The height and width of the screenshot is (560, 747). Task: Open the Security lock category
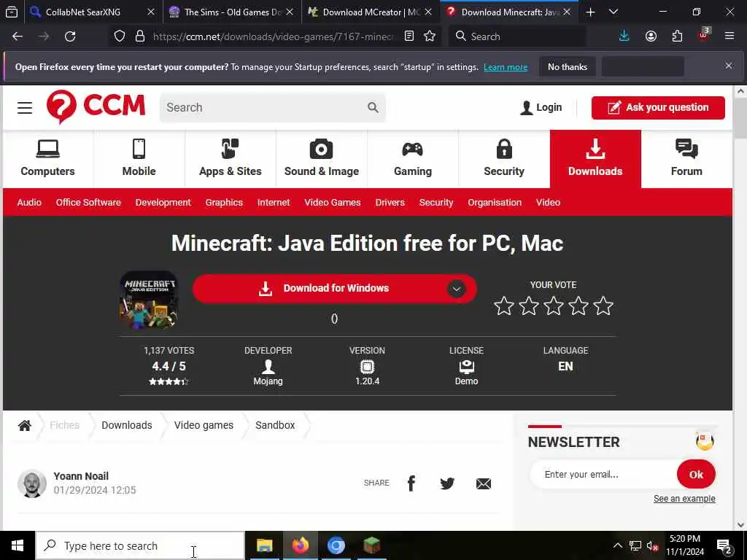pyautogui.click(x=504, y=158)
